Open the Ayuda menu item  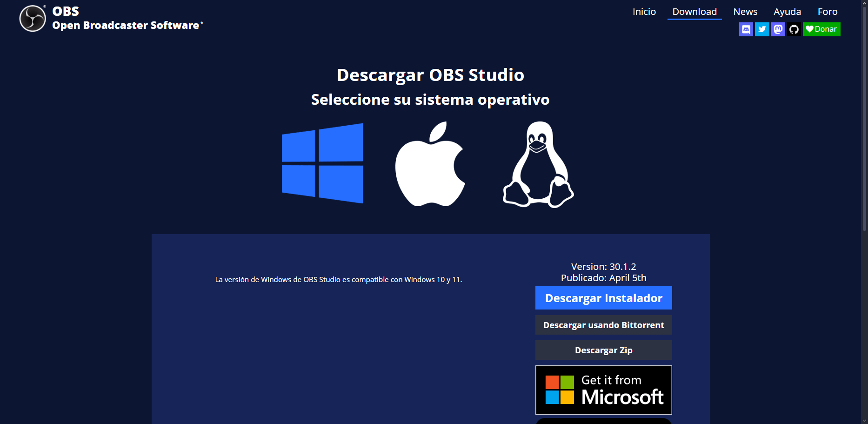(x=787, y=12)
